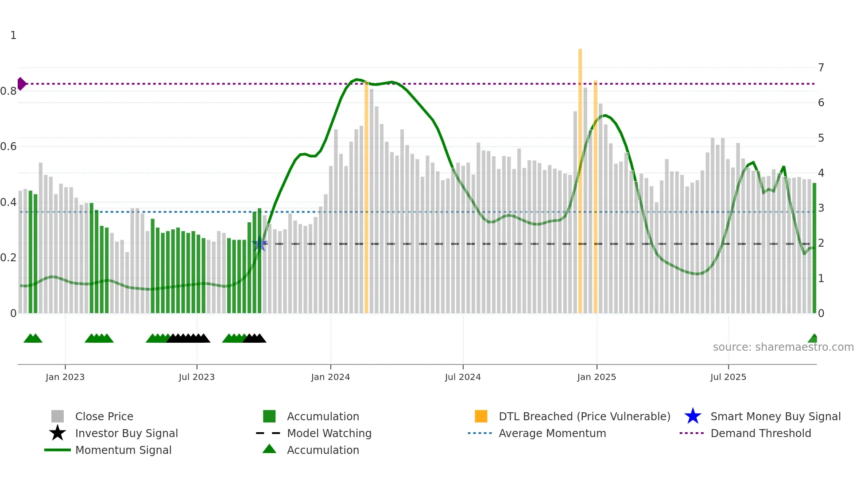This screenshot has height=488, width=868.
Task: Click the green triangle at the chart's far right
Action: [813, 339]
